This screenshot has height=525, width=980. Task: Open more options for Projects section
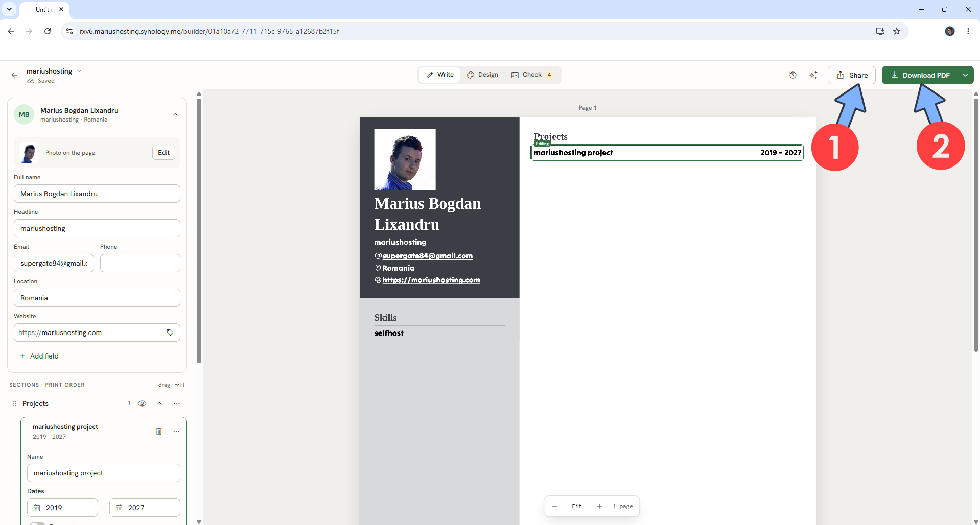coord(177,403)
